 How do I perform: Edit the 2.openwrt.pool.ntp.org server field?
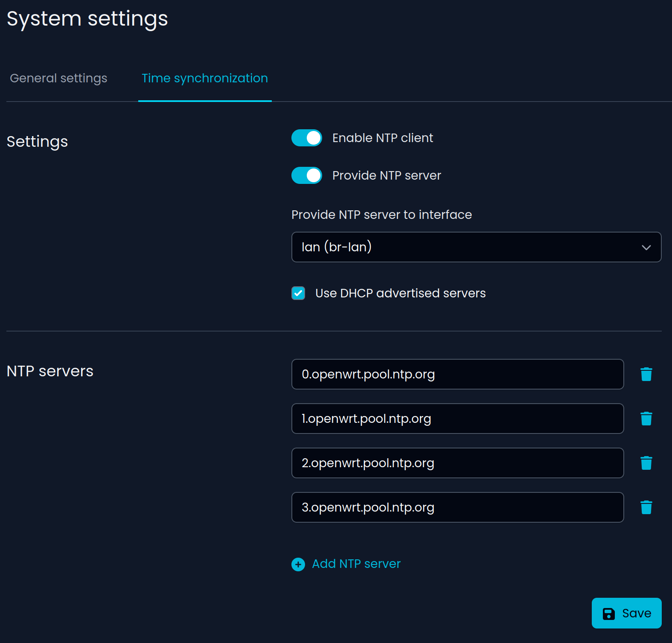457,463
